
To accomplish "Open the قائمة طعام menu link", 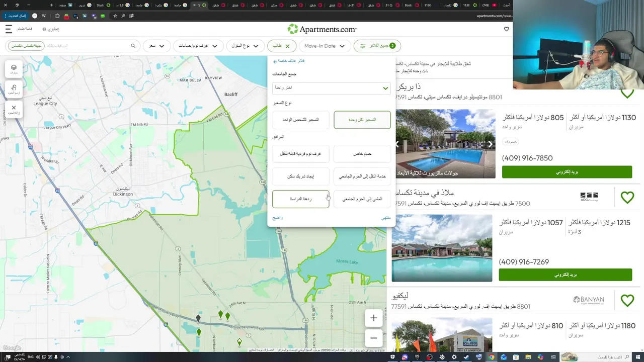I will (x=25, y=29).
